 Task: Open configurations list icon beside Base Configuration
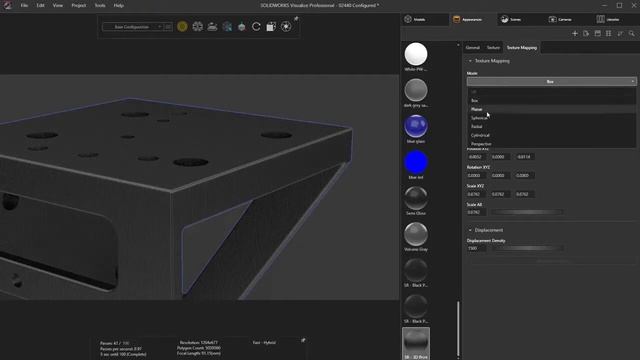coord(168,27)
